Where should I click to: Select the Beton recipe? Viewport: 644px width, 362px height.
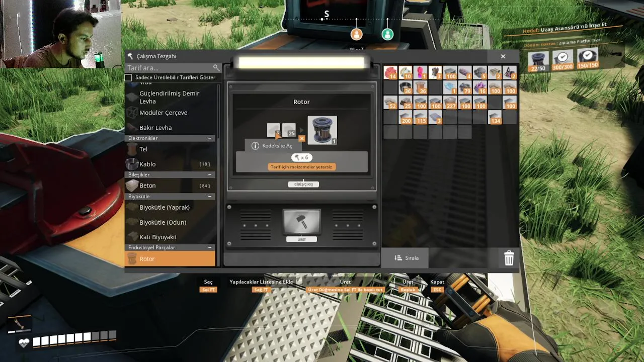pos(170,186)
